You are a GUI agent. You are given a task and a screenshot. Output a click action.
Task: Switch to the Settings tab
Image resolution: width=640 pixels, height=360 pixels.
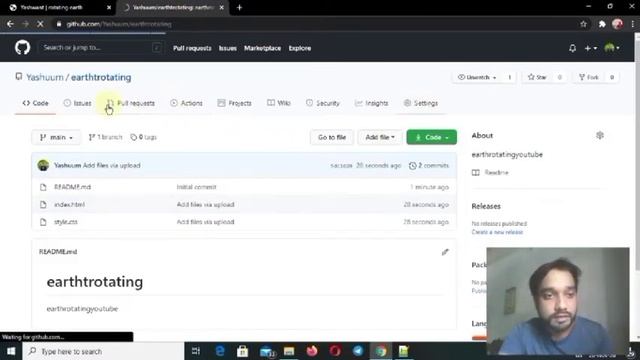[421, 103]
